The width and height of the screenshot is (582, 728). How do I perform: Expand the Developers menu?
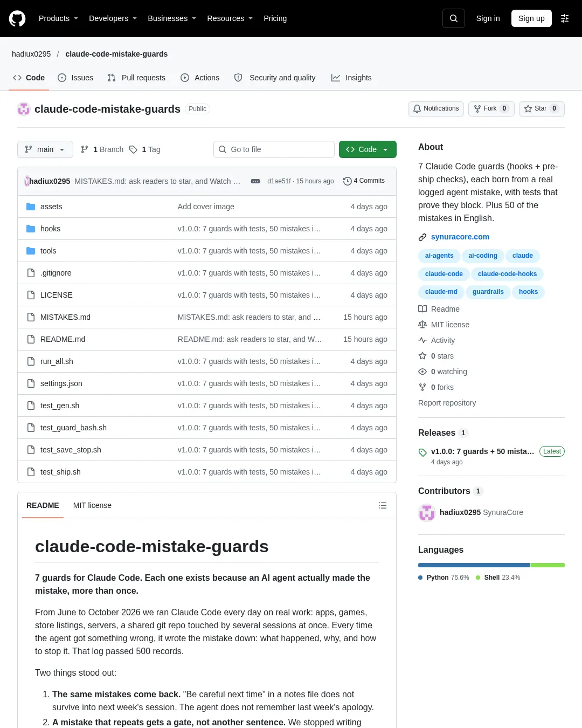pyautogui.click(x=113, y=18)
